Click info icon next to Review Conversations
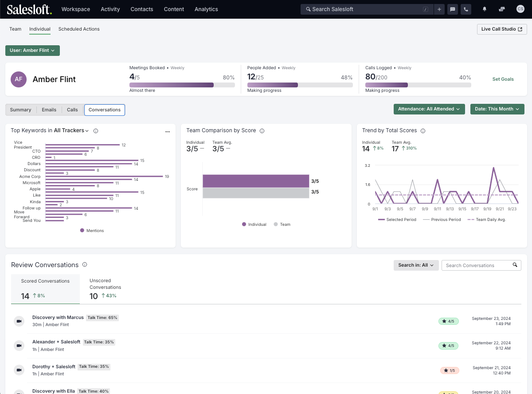The image size is (532, 394). (85, 265)
